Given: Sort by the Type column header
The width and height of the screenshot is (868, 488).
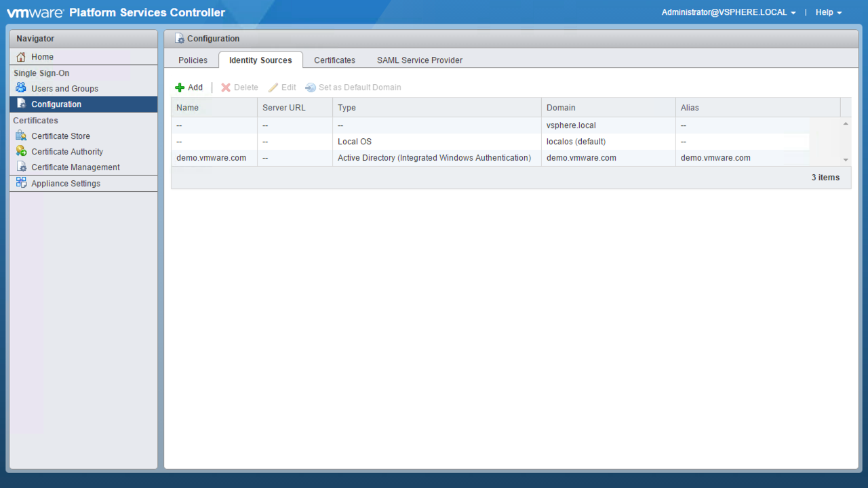Looking at the screenshot, I should coord(436,108).
